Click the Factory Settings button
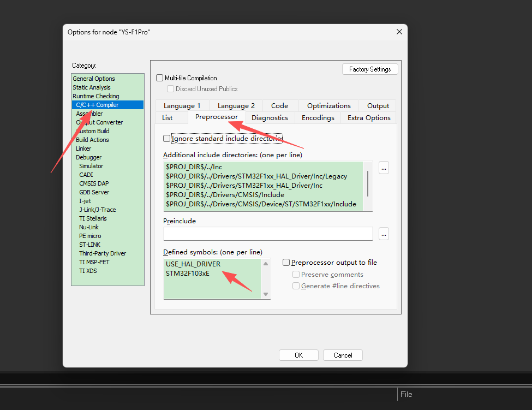Screen dimensions: 532x410 (x=370, y=69)
